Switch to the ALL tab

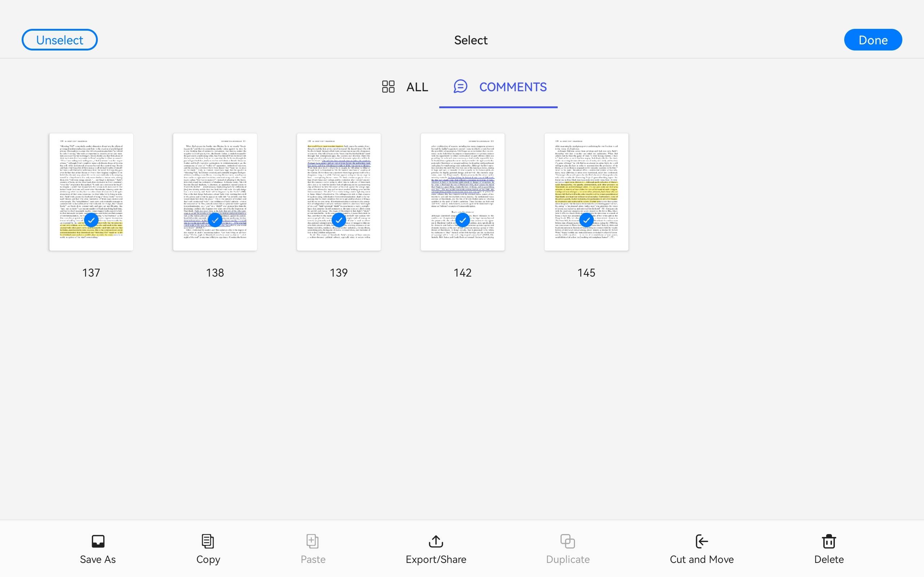tap(417, 87)
